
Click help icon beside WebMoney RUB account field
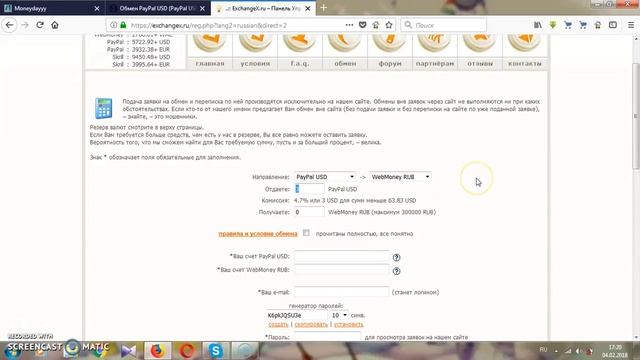(396, 271)
